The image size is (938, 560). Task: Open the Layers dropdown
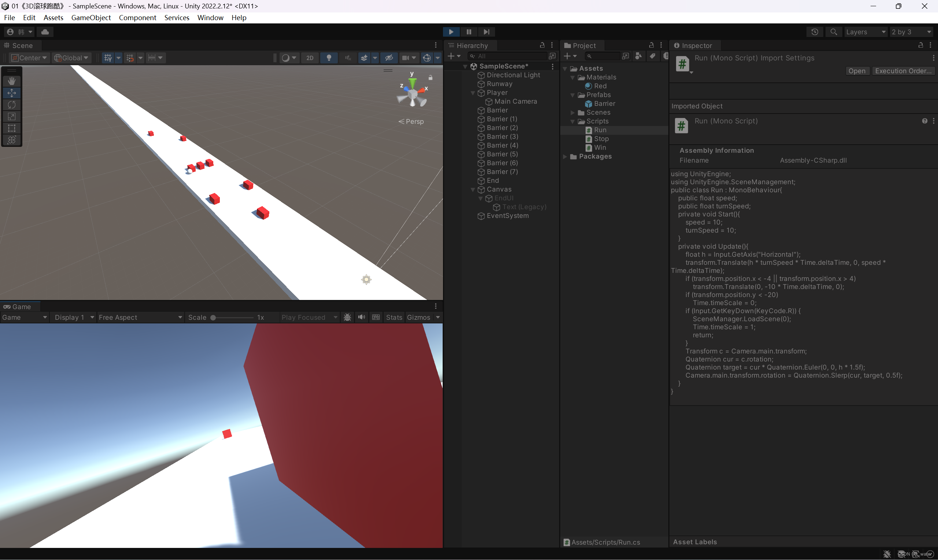[x=865, y=32]
